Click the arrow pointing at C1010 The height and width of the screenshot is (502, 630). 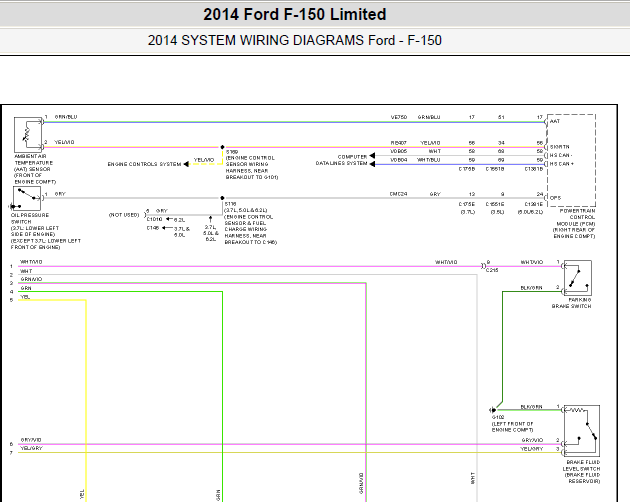tap(169, 219)
